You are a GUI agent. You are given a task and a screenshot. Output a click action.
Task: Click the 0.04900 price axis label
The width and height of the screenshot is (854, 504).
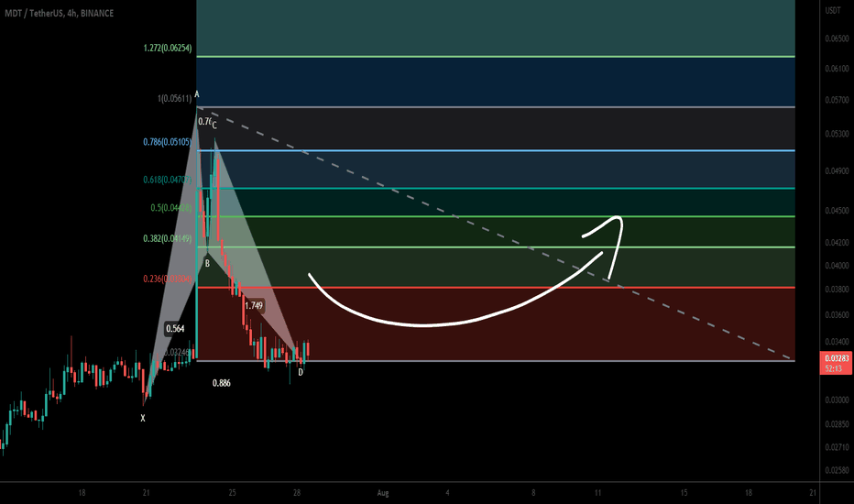[x=837, y=170]
